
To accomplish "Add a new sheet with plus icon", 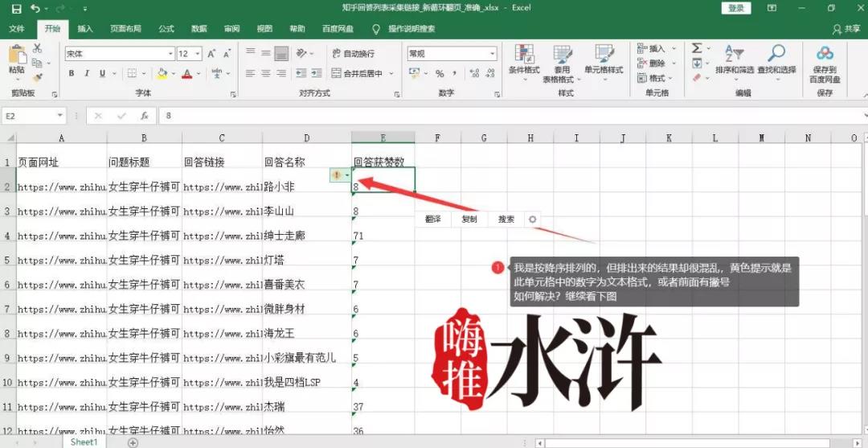I will [x=133, y=442].
